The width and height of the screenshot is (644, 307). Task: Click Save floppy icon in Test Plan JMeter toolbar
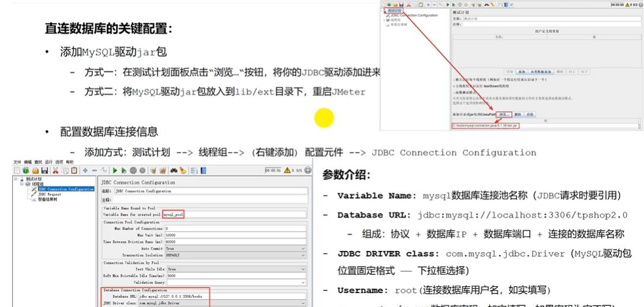401,4
